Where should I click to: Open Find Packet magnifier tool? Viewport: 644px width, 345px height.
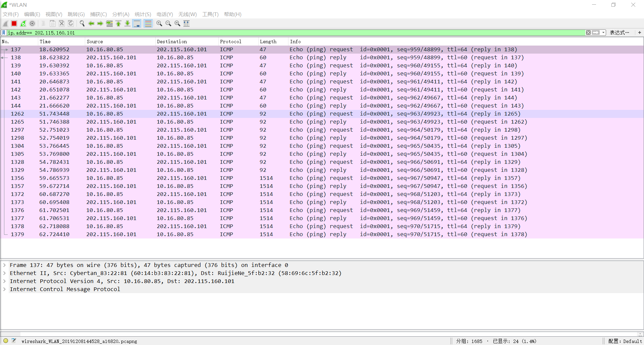pos(82,23)
